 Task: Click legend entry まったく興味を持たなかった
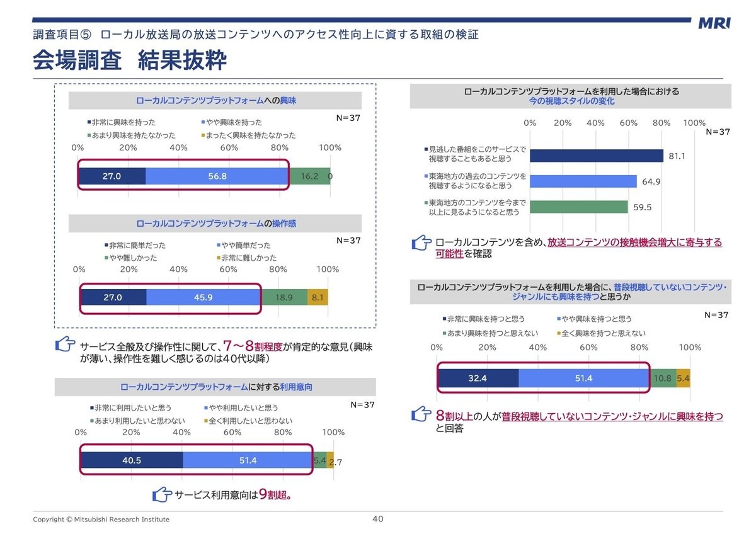[x=247, y=135]
